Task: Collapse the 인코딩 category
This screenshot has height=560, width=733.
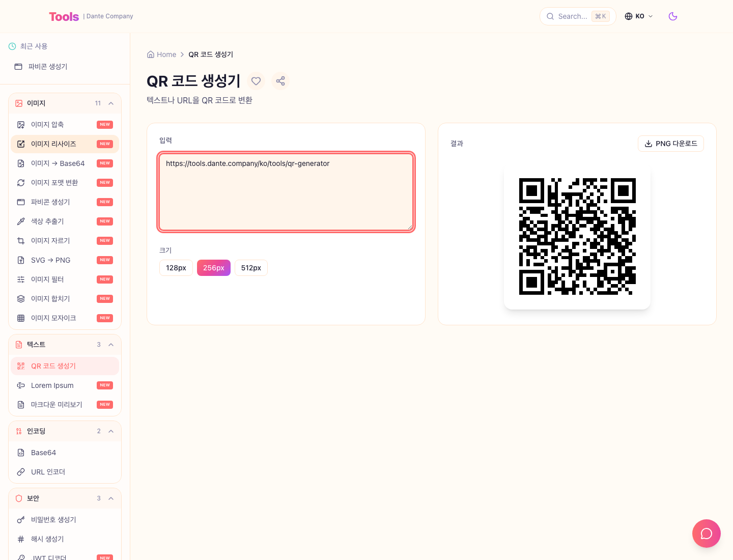Action: tap(65, 431)
